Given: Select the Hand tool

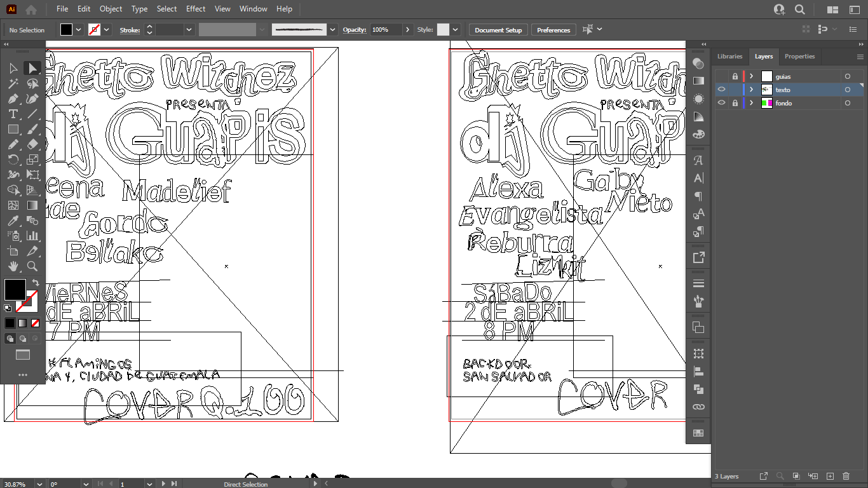Looking at the screenshot, I should [x=13, y=266].
